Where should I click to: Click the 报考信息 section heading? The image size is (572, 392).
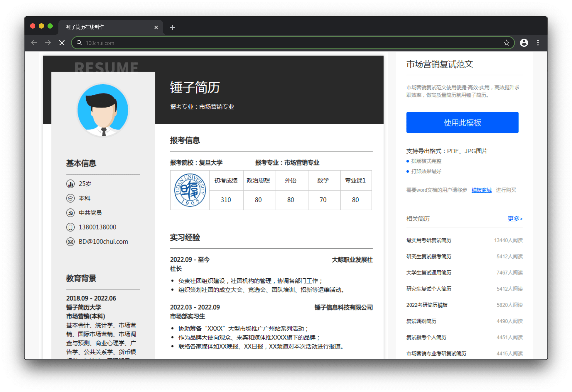tap(185, 140)
